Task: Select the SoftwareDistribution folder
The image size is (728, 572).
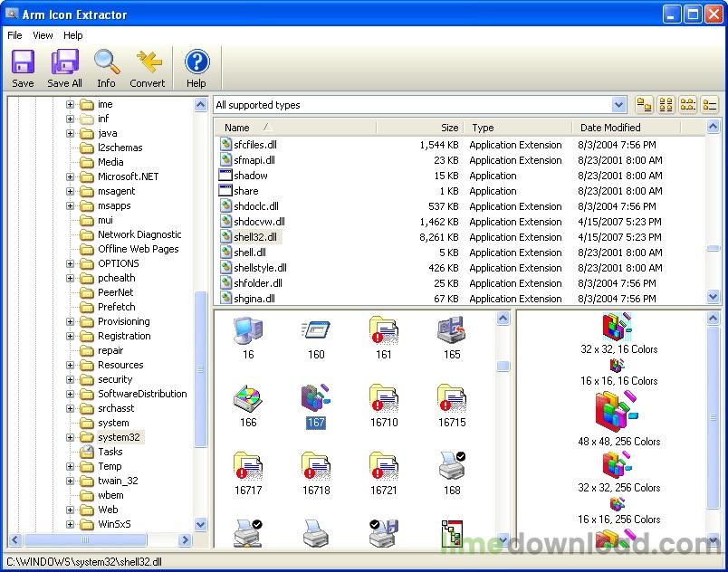Action: coord(142,394)
